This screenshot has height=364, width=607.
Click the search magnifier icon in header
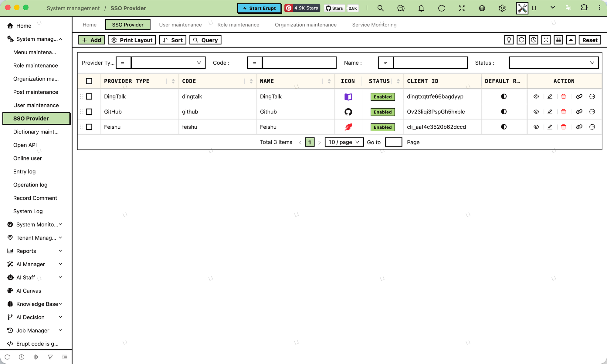(381, 8)
